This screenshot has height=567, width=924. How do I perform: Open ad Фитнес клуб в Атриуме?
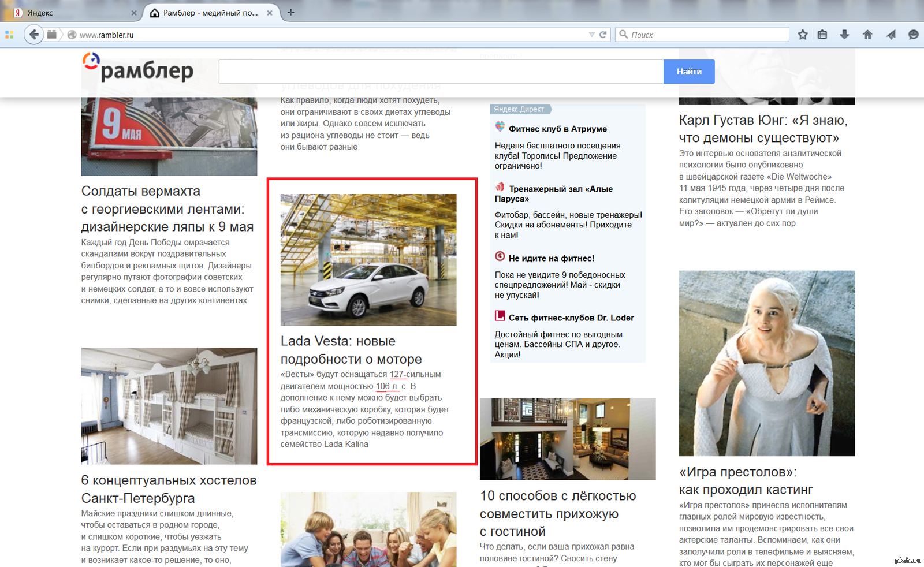(x=557, y=129)
